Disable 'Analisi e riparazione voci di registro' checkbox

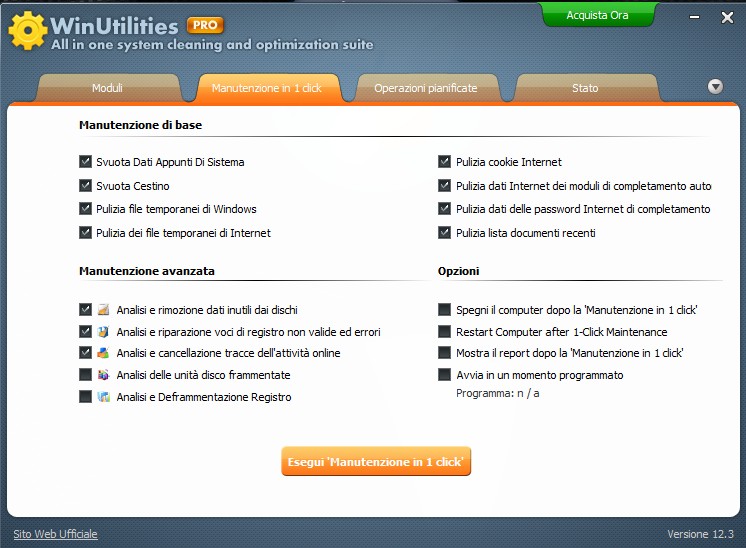coord(86,332)
